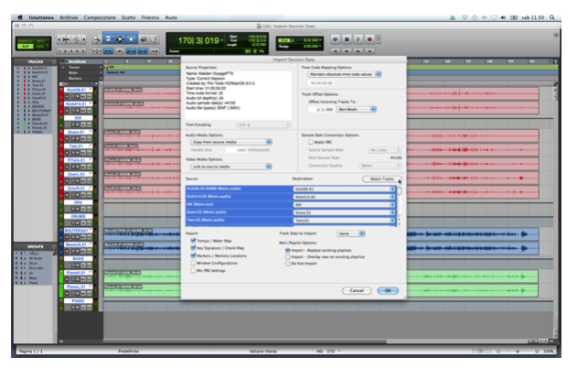Click the Online transport button
Viewport: 588px width, 379px height.
pyautogui.click(x=336, y=39)
